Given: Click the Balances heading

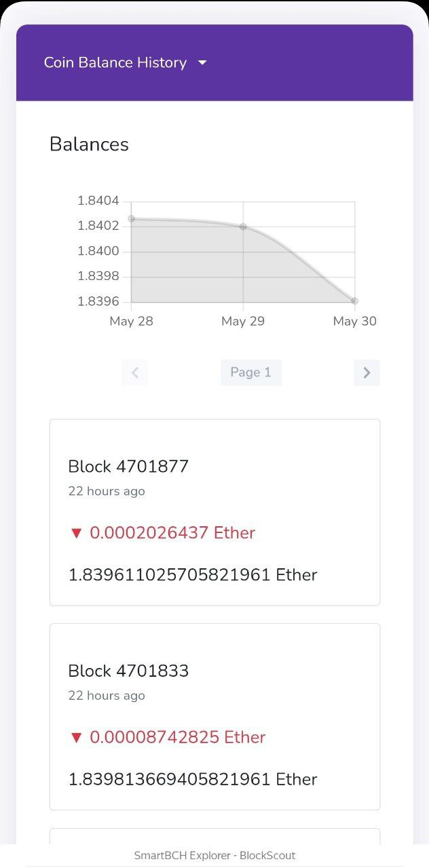Looking at the screenshot, I should click(89, 144).
